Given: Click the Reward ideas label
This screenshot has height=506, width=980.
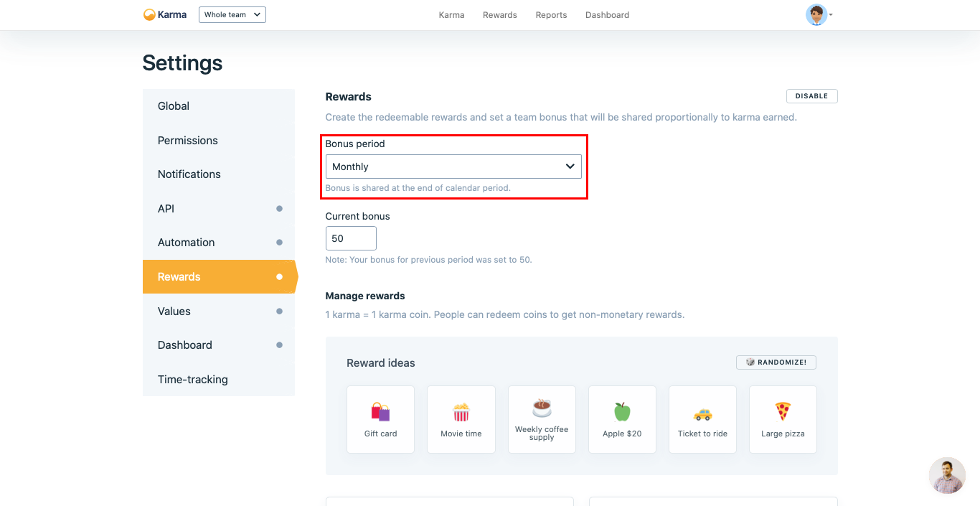Looking at the screenshot, I should pyautogui.click(x=381, y=363).
